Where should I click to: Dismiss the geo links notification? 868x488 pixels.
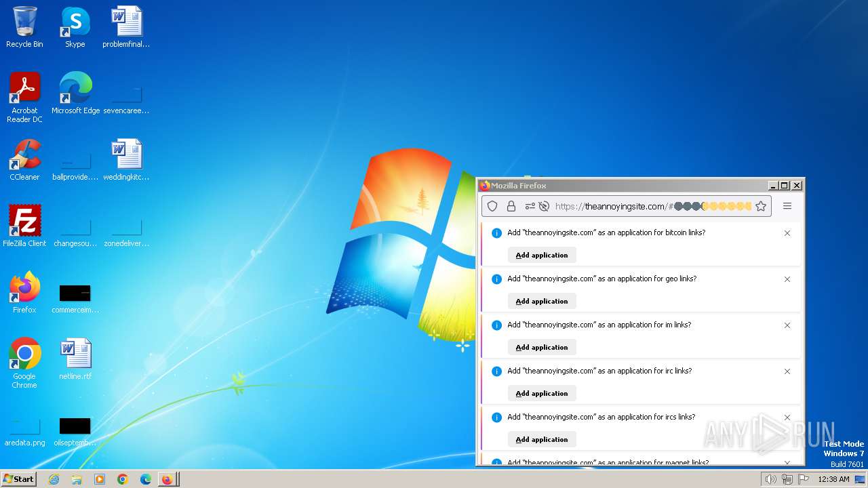[787, 279]
